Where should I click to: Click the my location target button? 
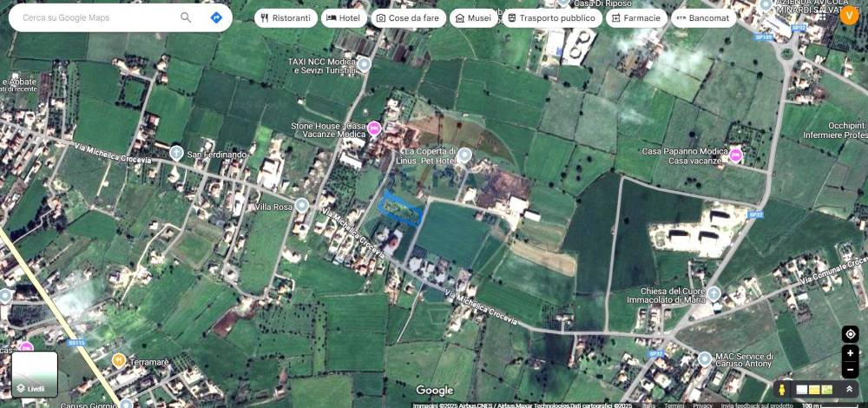pyautogui.click(x=850, y=334)
